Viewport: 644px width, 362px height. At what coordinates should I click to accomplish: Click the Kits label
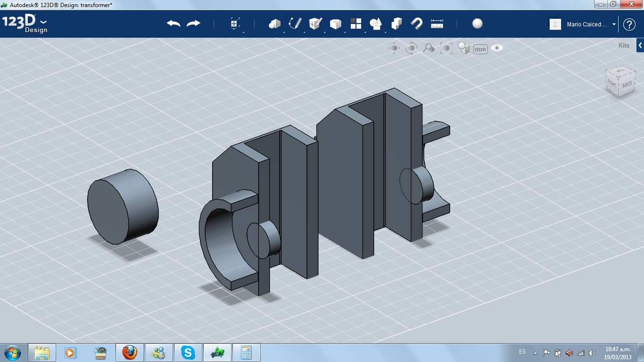624,46
